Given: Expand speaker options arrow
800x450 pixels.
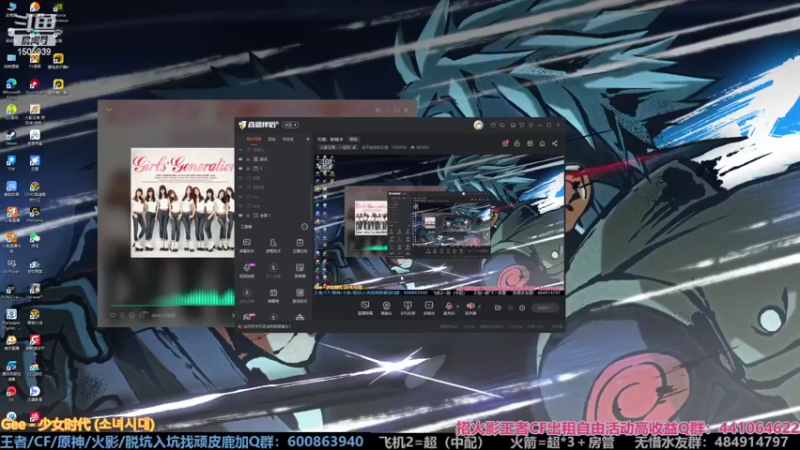Looking at the screenshot, I should pos(479,307).
